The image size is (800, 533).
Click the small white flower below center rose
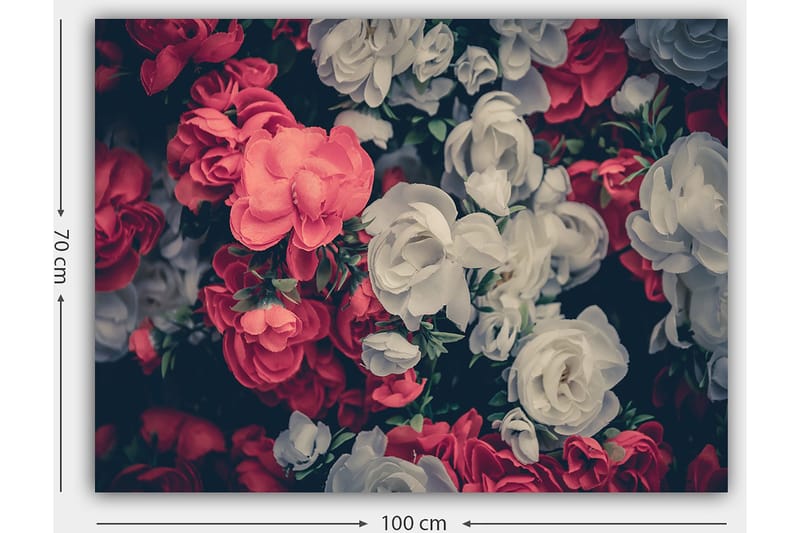(390, 352)
